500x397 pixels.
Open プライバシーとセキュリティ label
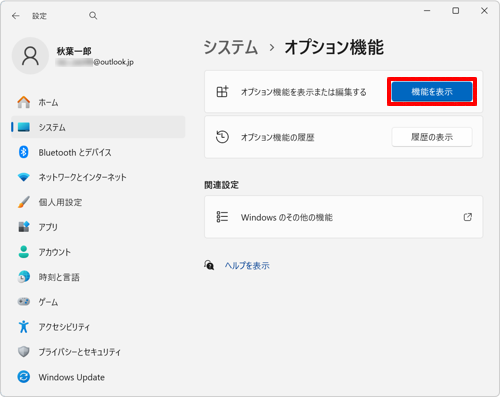point(80,352)
